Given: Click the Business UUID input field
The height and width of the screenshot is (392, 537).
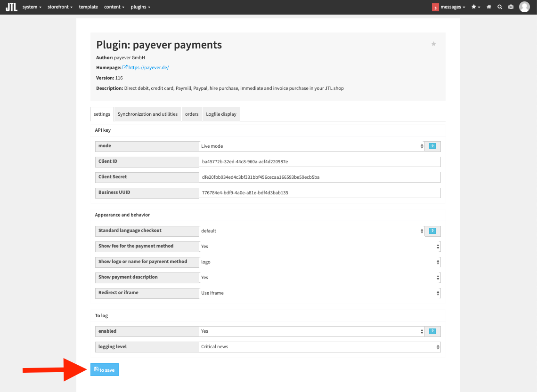Looking at the screenshot, I should [x=320, y=192].
